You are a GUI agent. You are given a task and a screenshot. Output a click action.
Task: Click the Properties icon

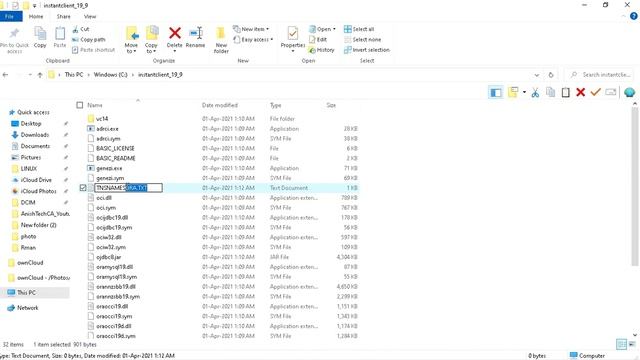coord(293,33)
